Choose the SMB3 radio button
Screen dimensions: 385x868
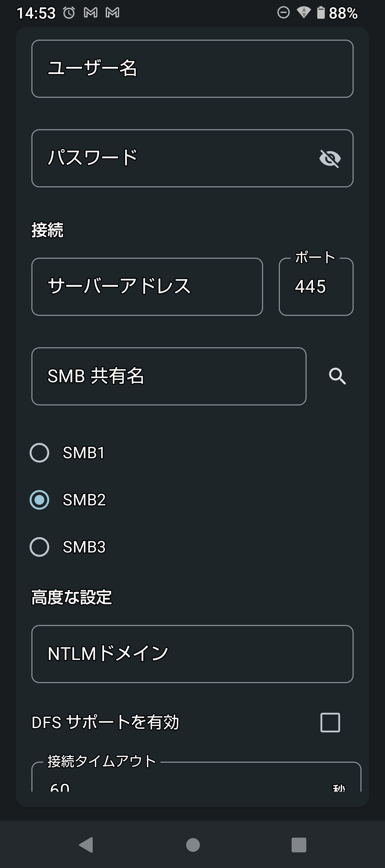(40, 547)
